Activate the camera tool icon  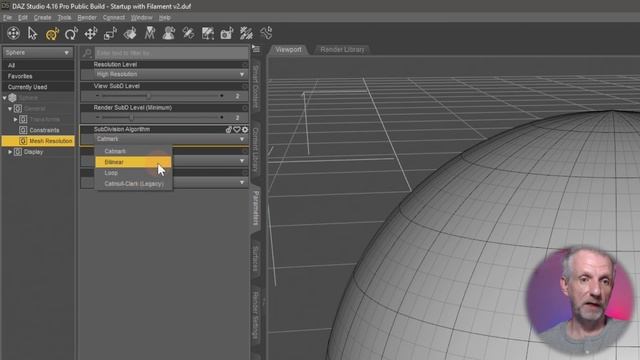coord(227,33)
